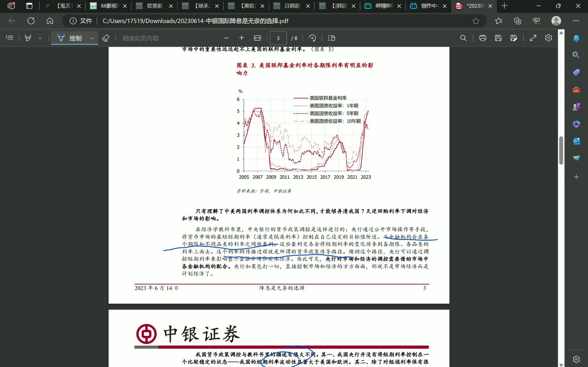Open browser collections
Screen dimensions: 588x367
tap(517, 21)
